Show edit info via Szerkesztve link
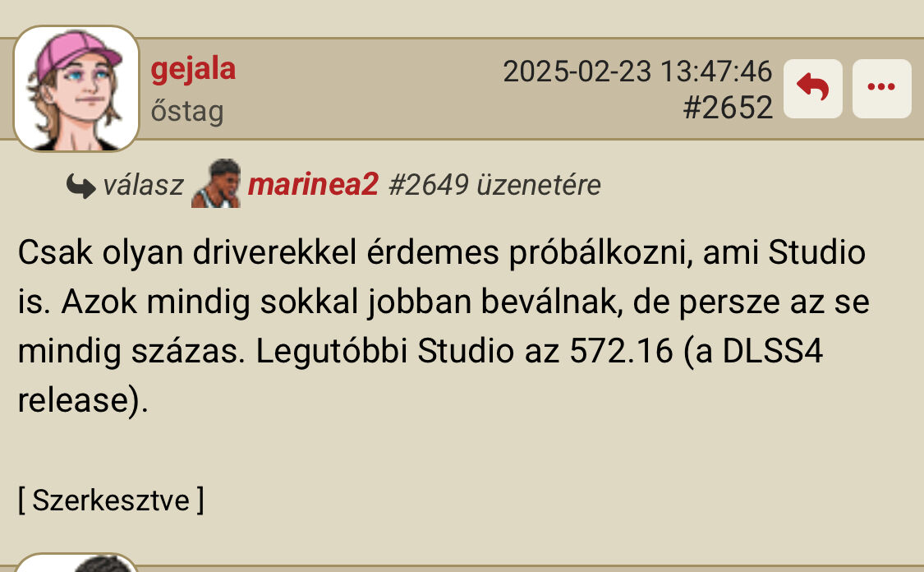Viewport: 924px width, 572px height. 111,500
